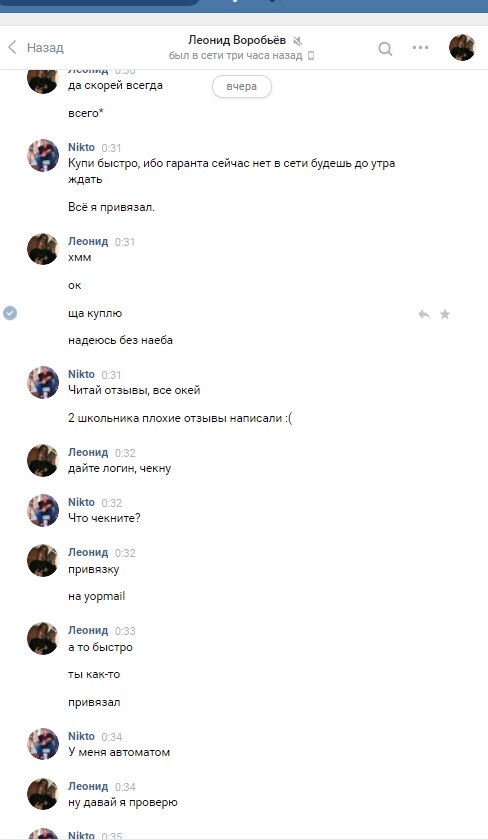Click the 0:34 timestamp by "ну давай я проверю"
Viewport: 488px width, 840px height.
pos(125,787)
